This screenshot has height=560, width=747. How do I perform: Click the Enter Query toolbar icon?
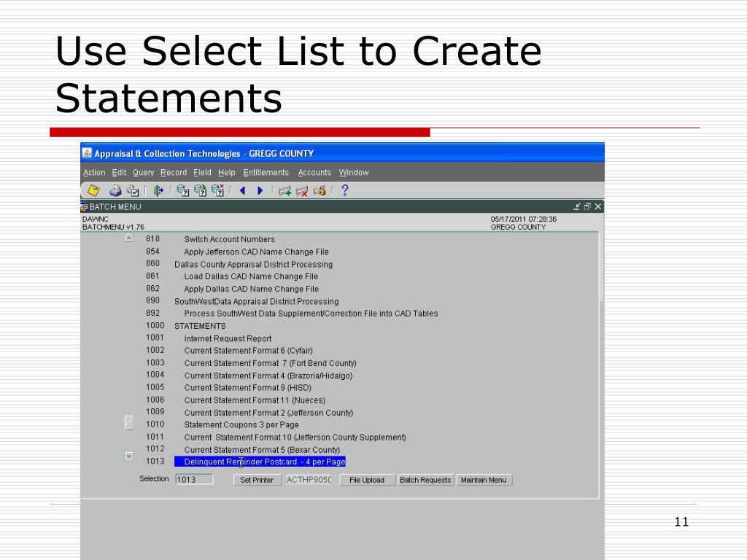click(x=182, y=190)
